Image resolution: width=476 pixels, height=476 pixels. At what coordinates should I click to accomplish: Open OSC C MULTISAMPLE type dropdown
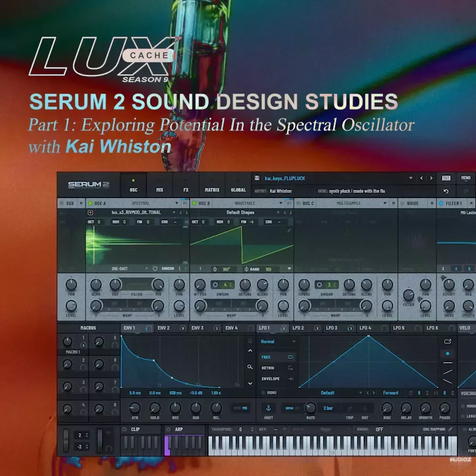[x=385, y=203]
